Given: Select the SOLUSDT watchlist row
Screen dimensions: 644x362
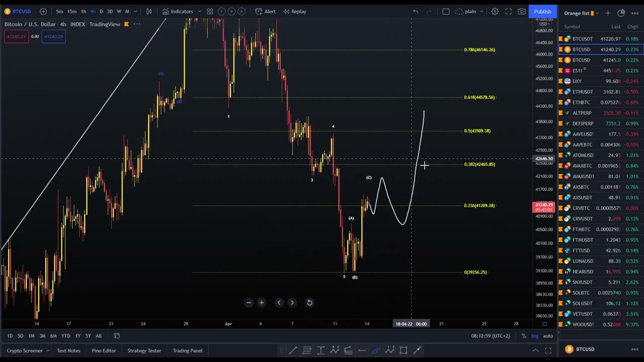Looking at the screenshot, I should click(601, 303).
